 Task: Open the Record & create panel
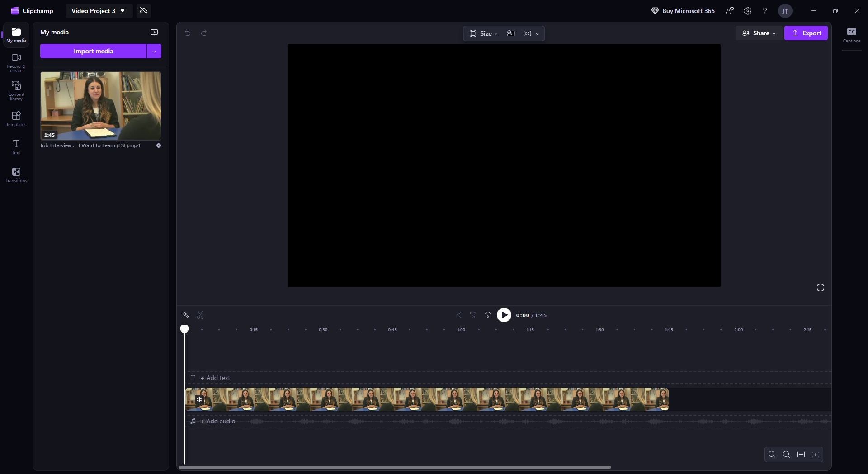16,62
